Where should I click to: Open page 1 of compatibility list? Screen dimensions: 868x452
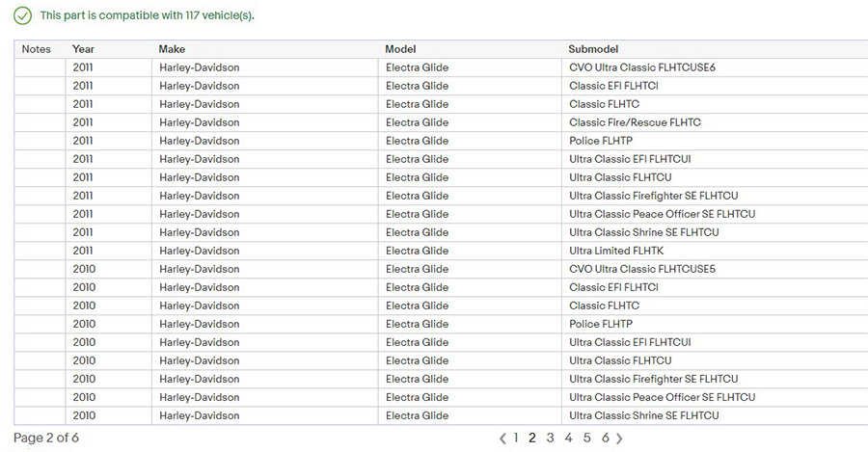[515, 438]
